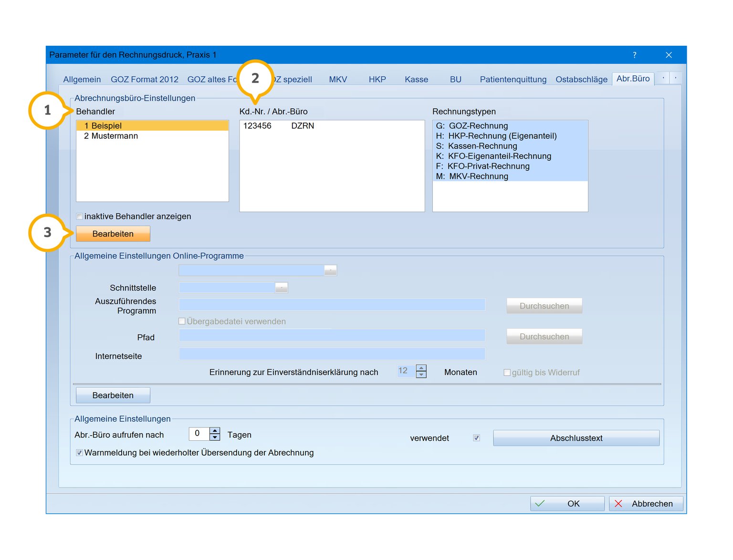This screenshot has height=560, width=733.
Task: Open the Abschlusstext button
Action: pyautogui.click(x=576, y=438)
